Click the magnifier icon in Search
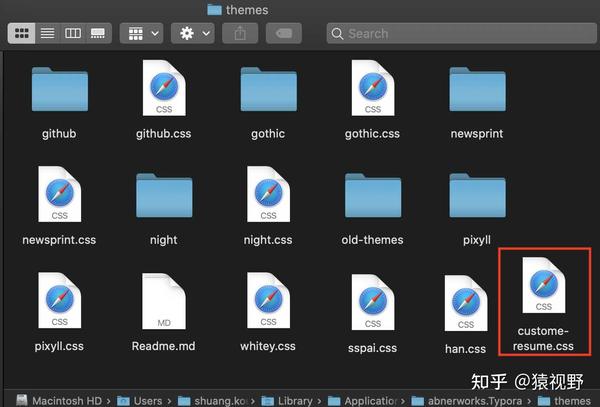 (x=337, y=34)
